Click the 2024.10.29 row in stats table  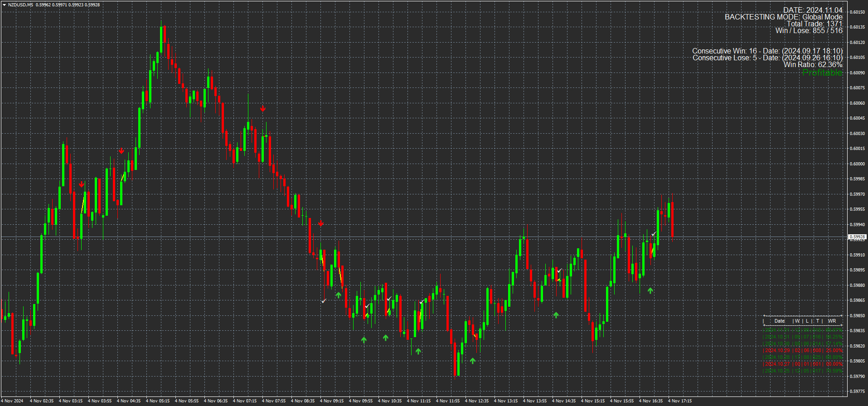(x=803, y=350)
